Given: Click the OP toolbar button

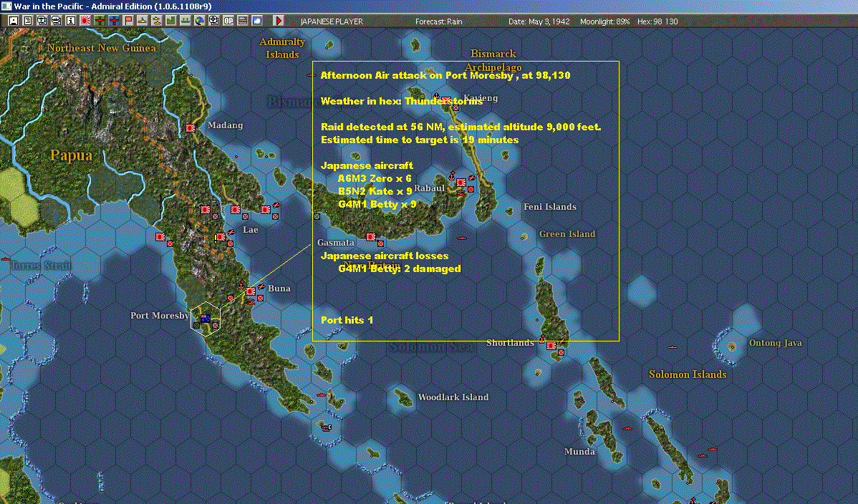Looking at the screenshot, I should pos(228,21).
